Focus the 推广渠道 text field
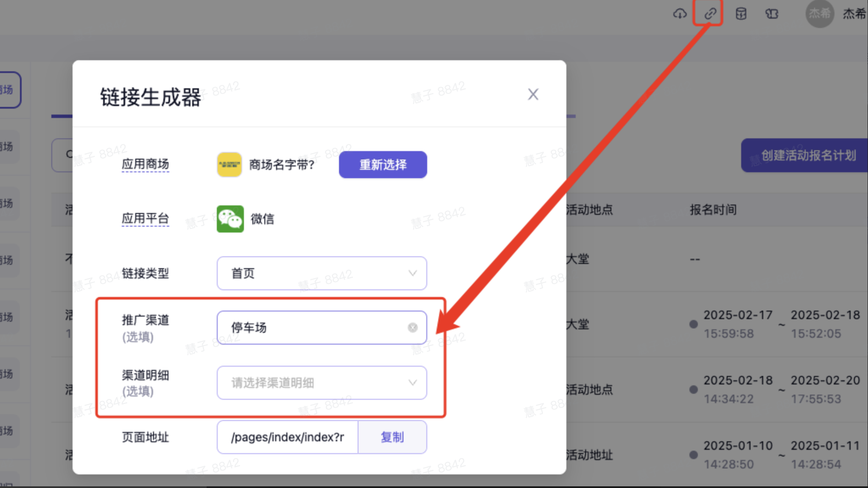 [314, 328]
